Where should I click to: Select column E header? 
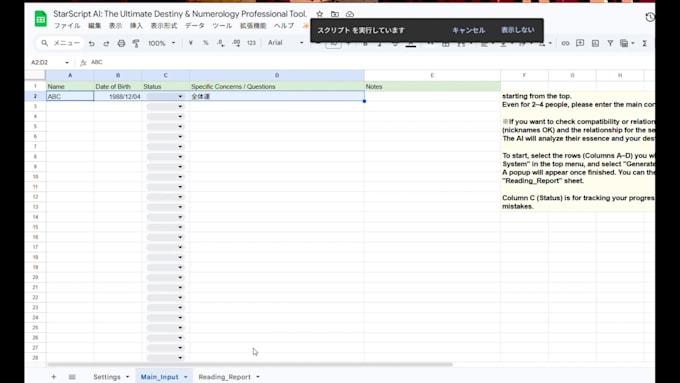pos(432,75)
